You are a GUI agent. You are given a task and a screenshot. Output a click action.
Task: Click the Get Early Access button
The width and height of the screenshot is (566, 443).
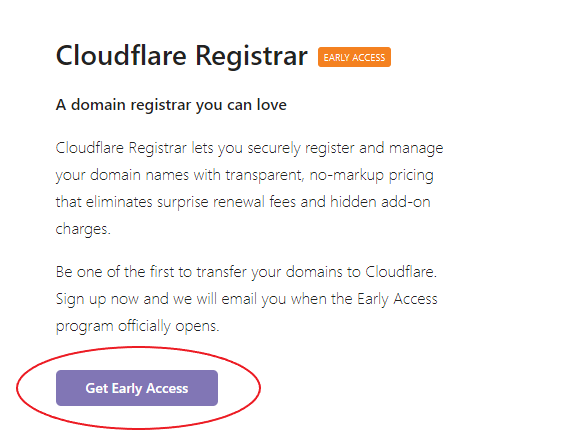137,388
